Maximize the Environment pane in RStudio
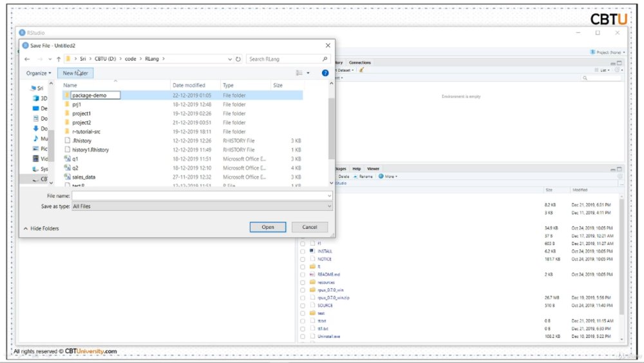 620,63
